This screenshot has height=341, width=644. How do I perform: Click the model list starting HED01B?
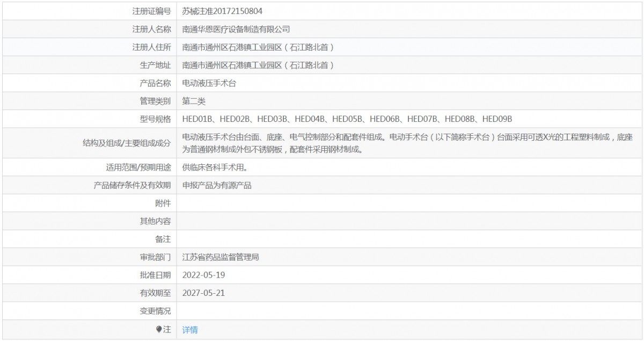(x=348, y=119)
